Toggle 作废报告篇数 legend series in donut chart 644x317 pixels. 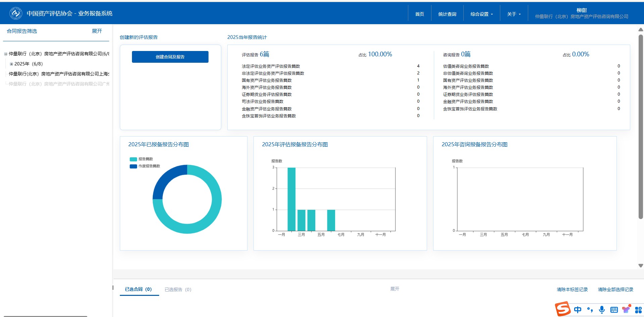145,166
